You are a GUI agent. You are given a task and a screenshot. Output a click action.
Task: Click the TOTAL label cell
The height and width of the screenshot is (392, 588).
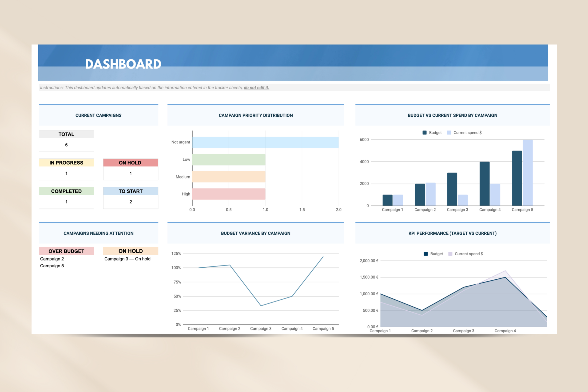pyautogui.click(x=66, y=134)
